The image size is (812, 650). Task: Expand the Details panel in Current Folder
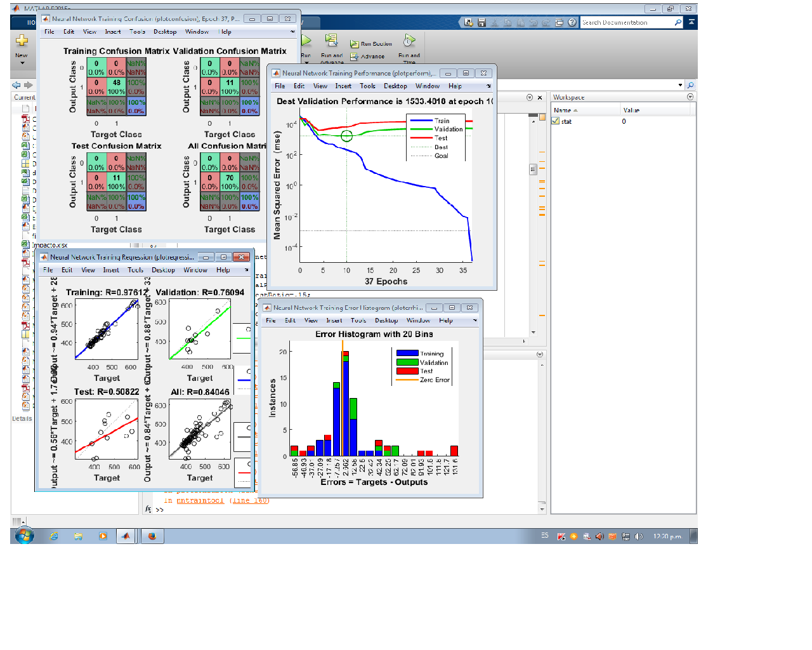coord(22,418)
